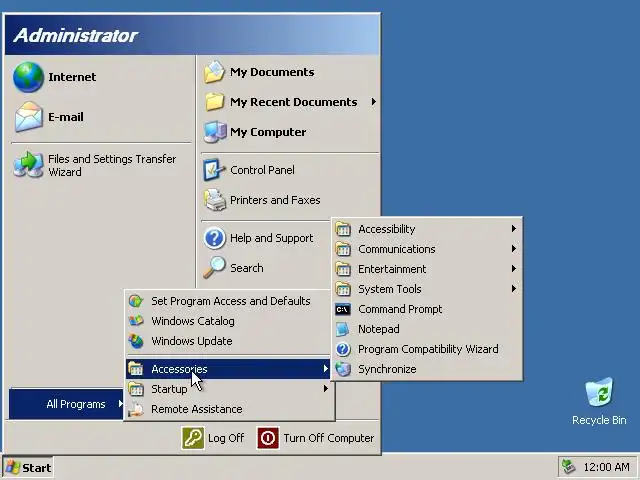The image size is (640, 480).
Task: Expand the Startup submenu arrow
Action: pos(325,389)
